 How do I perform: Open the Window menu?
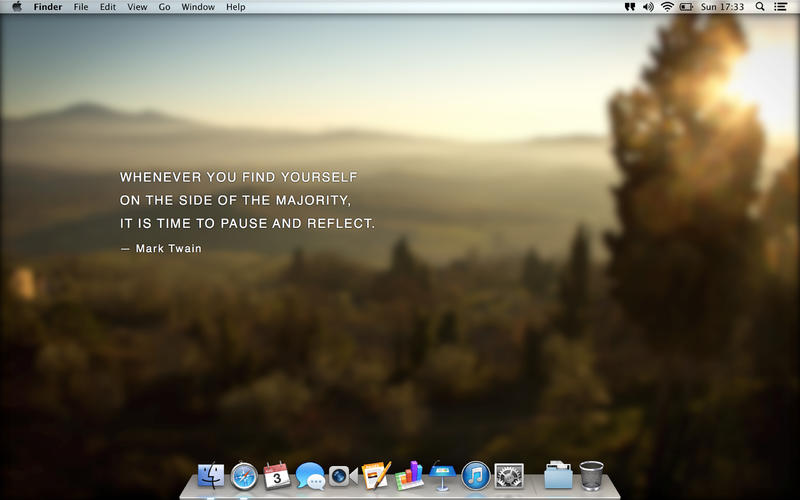198,7
